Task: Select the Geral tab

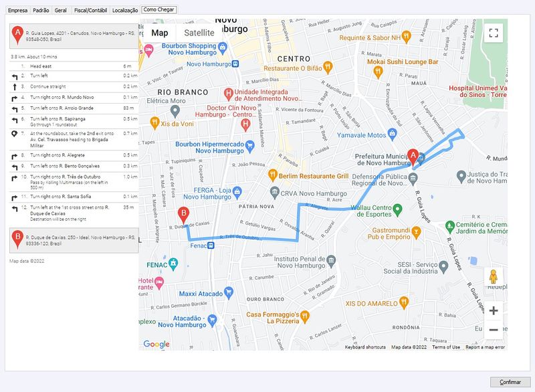Action: tap(60, 10)
